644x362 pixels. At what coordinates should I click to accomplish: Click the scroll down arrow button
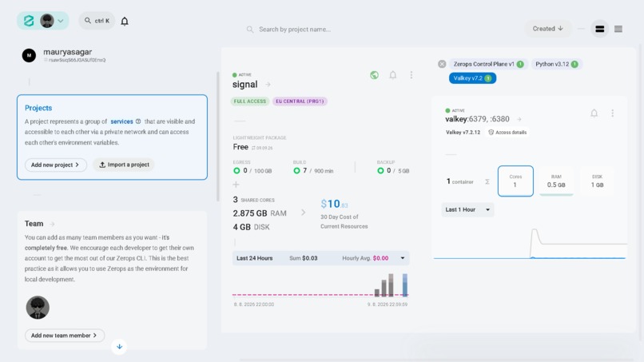click(x=119, y=347)
